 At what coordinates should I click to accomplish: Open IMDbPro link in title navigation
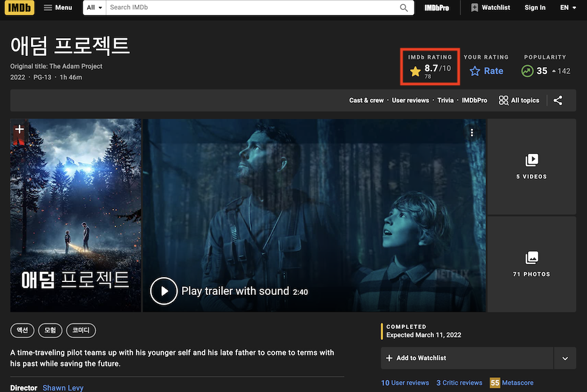pos(475,100)
